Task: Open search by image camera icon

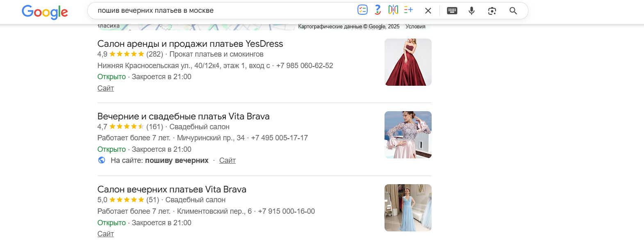Action: pyautogui.click(x=492, y=11)
